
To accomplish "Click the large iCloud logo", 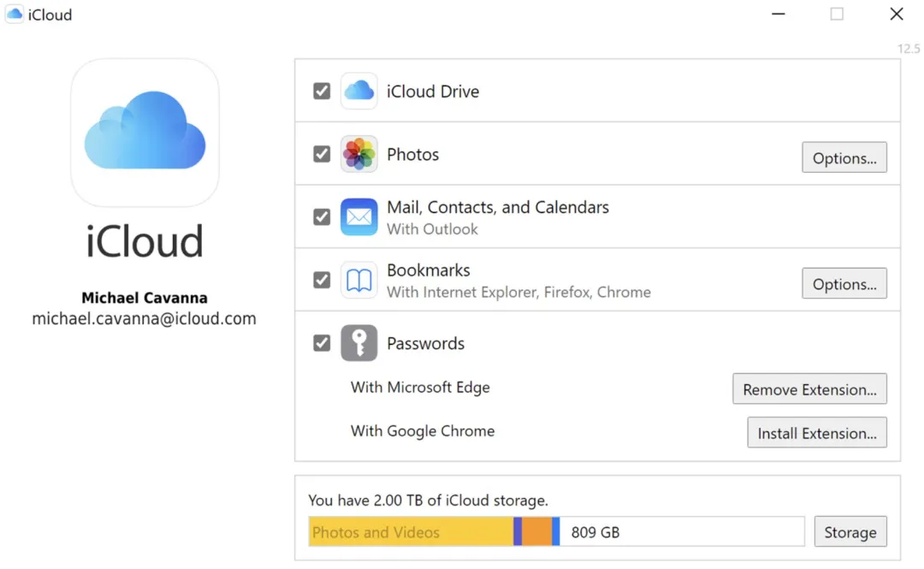I will [145, 133].
